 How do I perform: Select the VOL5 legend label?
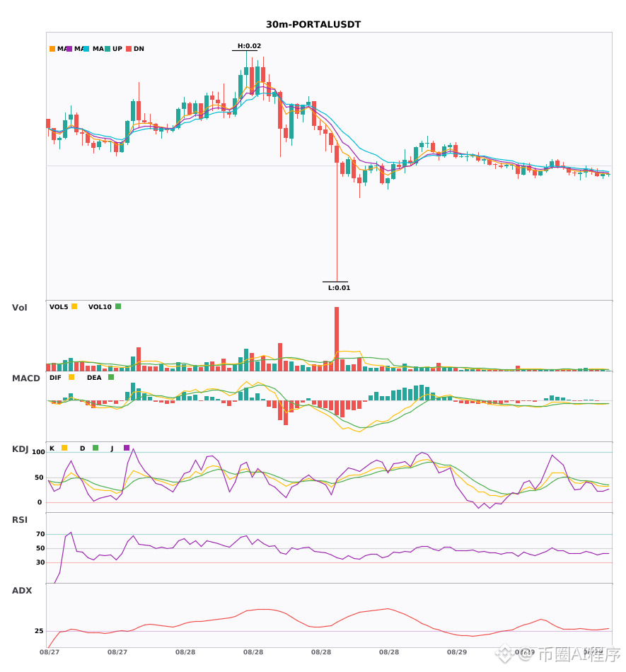(59, 307)
